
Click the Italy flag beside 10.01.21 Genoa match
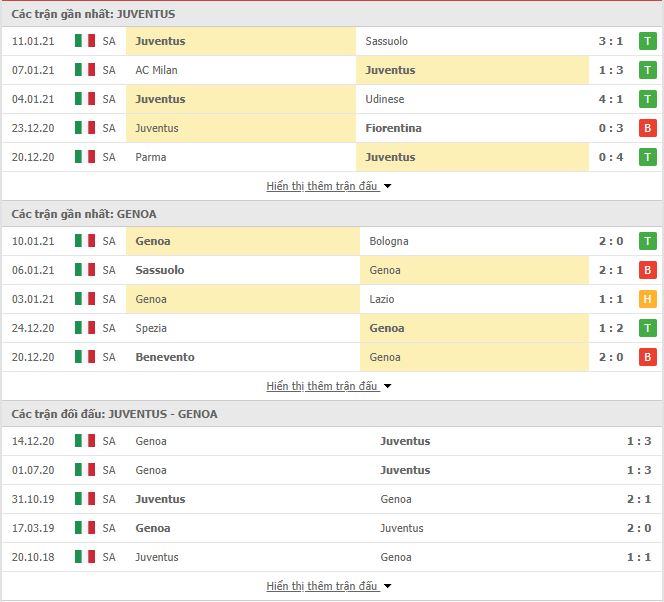pyautogui.click(x=85, y=241)
